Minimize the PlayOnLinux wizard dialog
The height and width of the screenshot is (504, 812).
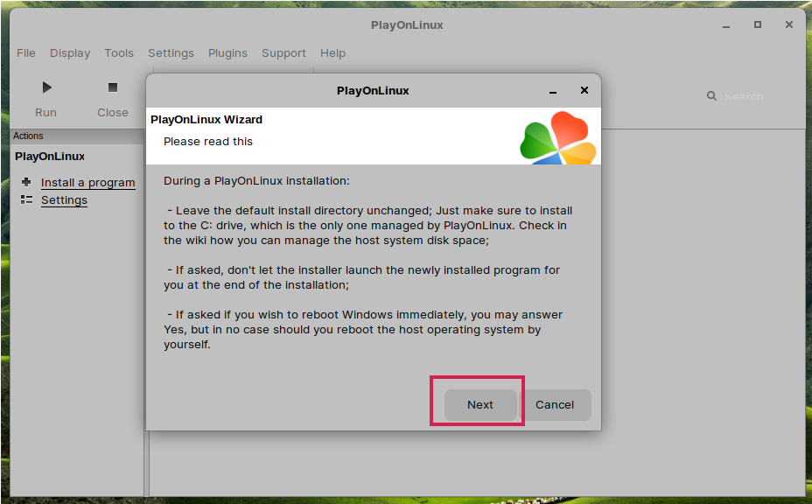[x=552, y=91]
